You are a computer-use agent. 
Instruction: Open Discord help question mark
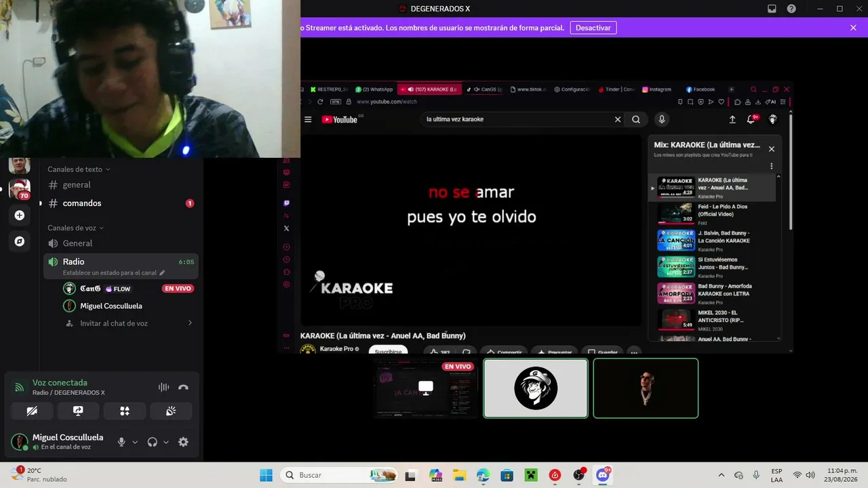pyautogui.click(x=791, y=9)
